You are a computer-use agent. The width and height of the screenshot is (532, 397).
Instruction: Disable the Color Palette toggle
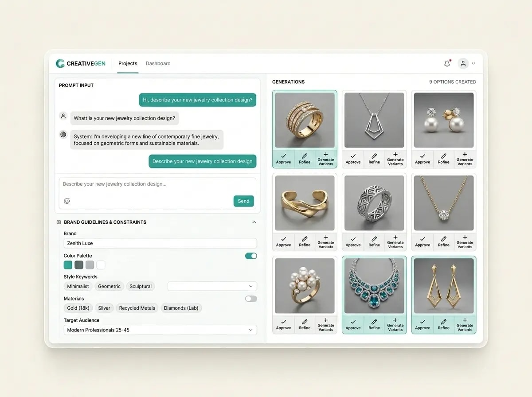click(x=251, y=256)
